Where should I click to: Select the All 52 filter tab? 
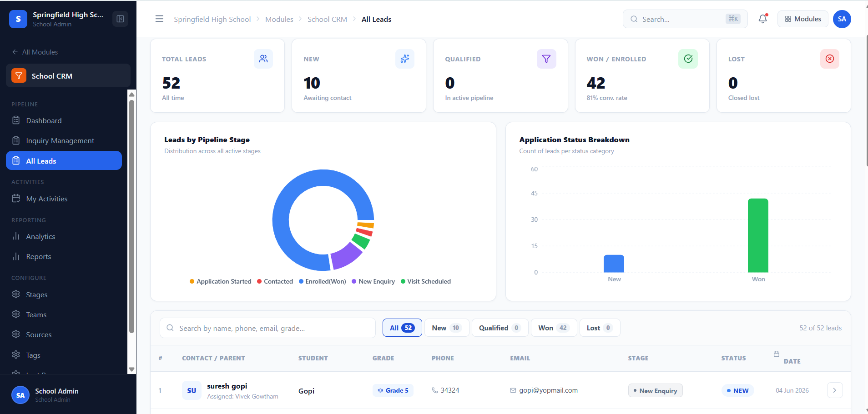402,328
